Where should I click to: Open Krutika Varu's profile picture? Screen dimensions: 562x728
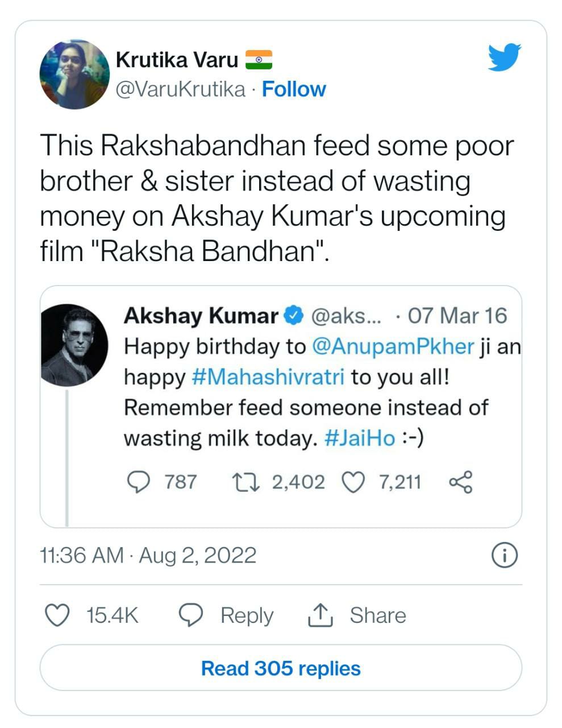(74, 75)
